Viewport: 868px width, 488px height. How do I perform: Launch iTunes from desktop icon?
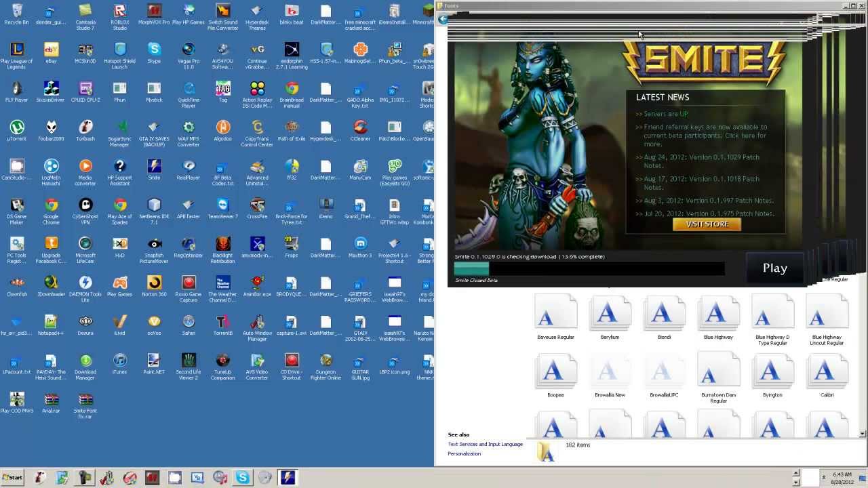(120, 365)
